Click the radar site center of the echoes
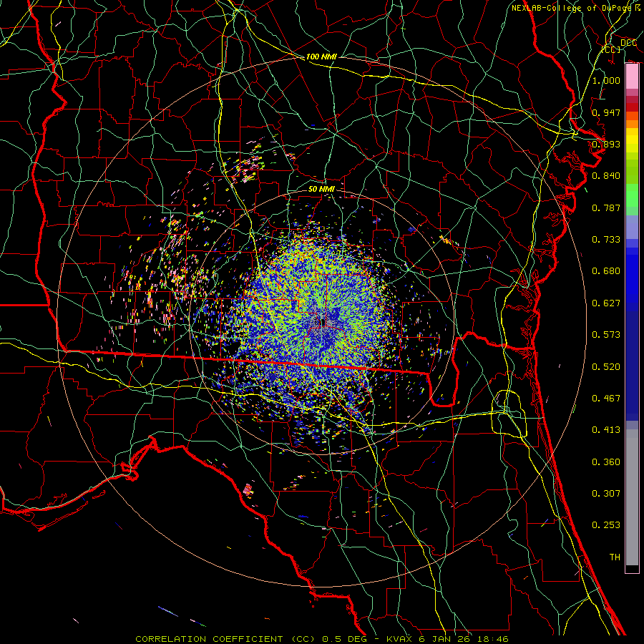The image size is (644, 644). [323, 322]
